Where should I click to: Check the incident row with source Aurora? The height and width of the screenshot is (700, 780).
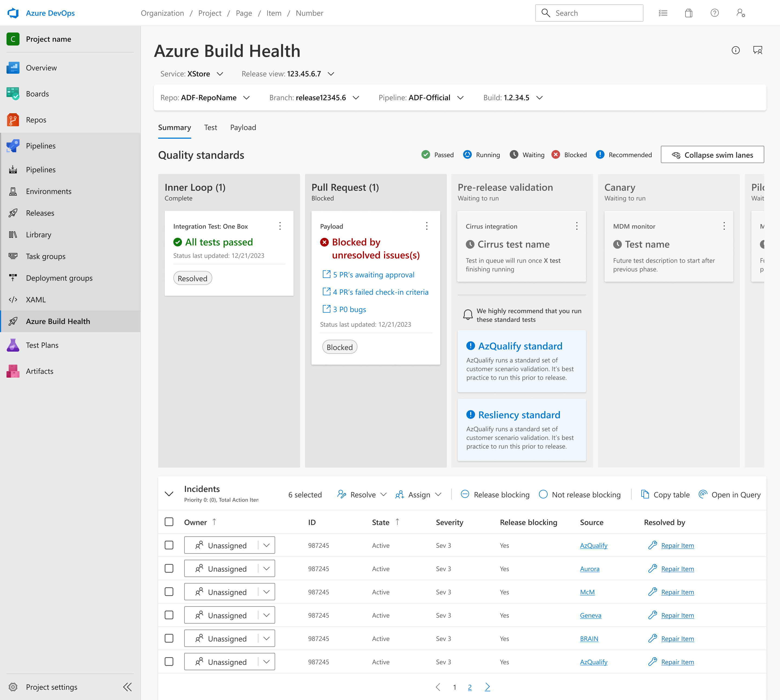point(169,568)
